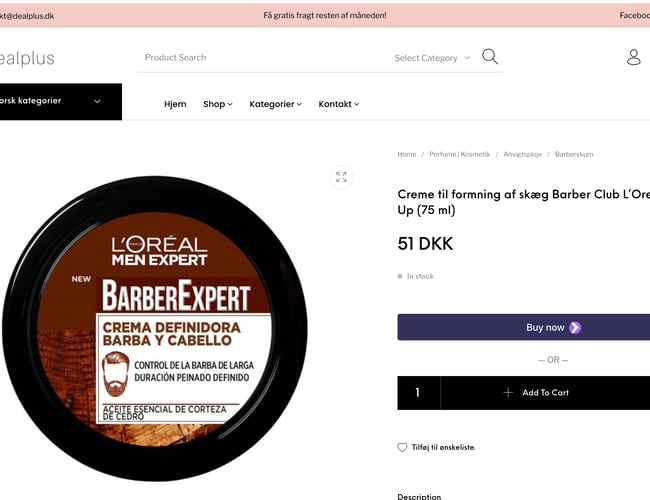Viewport: 650px width, 500px height.
Task: Open the Perfume | Kosmetik breadcrumb
Action: (460, 154)
